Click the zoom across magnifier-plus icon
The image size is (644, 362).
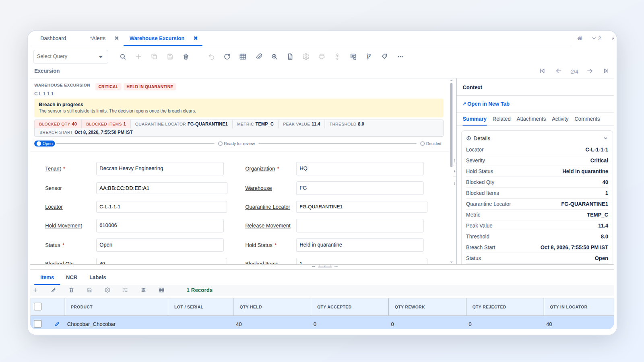[x=275, y=57]
